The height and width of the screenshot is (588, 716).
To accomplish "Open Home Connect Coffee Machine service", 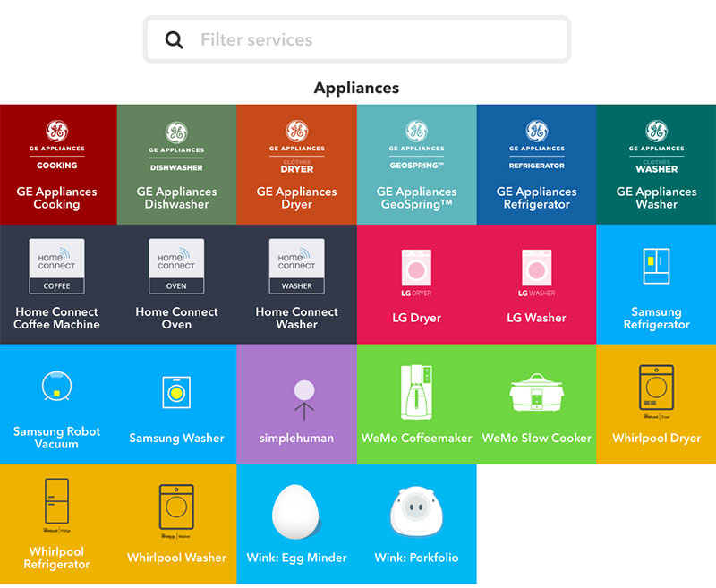I will pyautogui.click(x=57, y=285).
